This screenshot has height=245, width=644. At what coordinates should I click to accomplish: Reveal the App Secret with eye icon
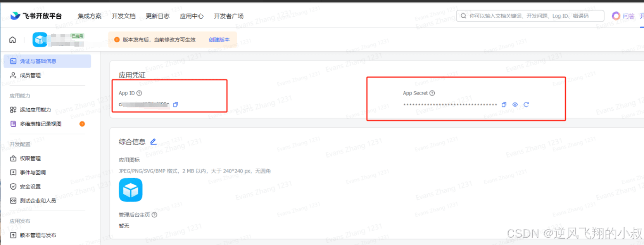pos(515,104)
